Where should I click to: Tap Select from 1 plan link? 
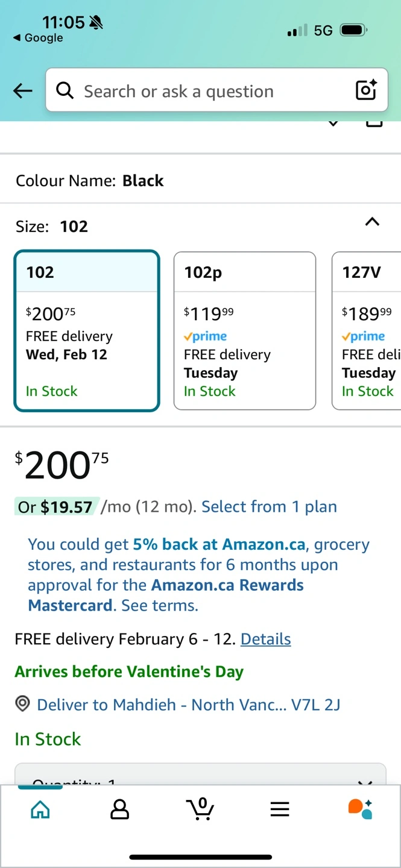point(269,507)
